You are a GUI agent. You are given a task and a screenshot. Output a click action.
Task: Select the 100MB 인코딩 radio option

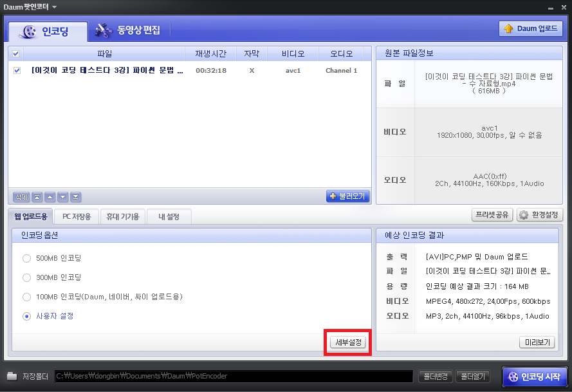[26, 297]
